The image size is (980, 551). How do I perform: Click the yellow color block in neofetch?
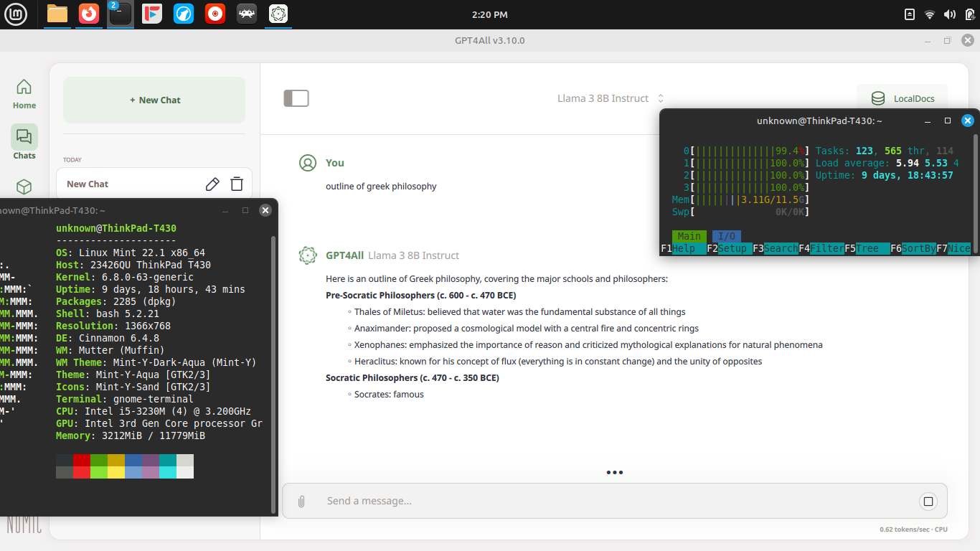[116, 466]
